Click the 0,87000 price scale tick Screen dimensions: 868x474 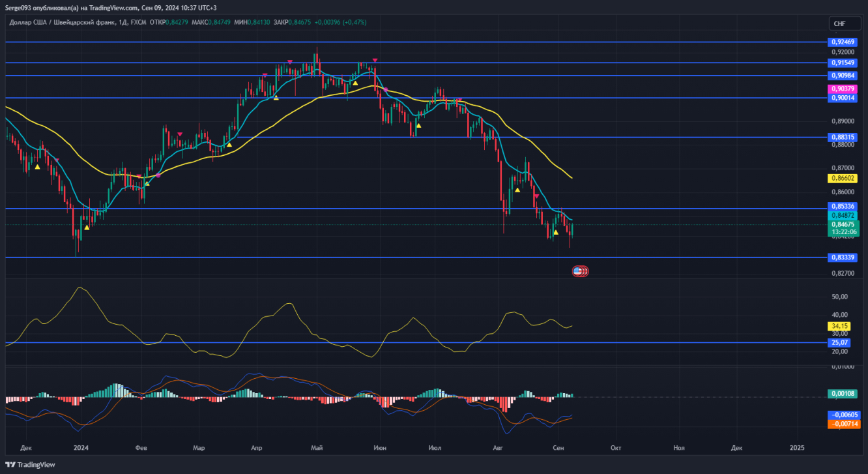click(x=843, y=168)
